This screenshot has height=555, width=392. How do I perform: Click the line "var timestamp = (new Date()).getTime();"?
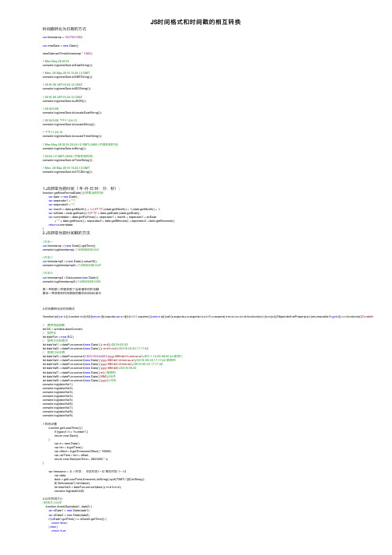(x=69, y=246)
